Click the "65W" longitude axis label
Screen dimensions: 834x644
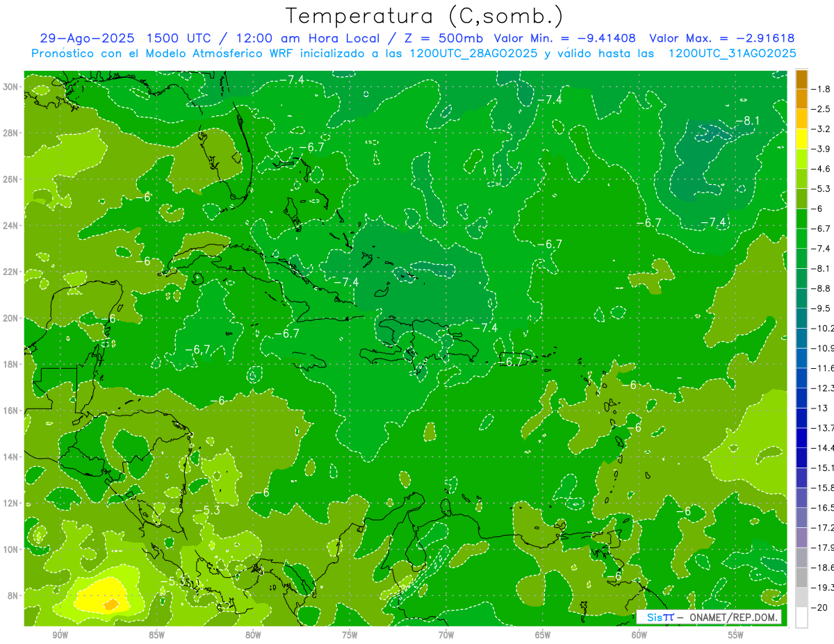click(x=543, y=635)
